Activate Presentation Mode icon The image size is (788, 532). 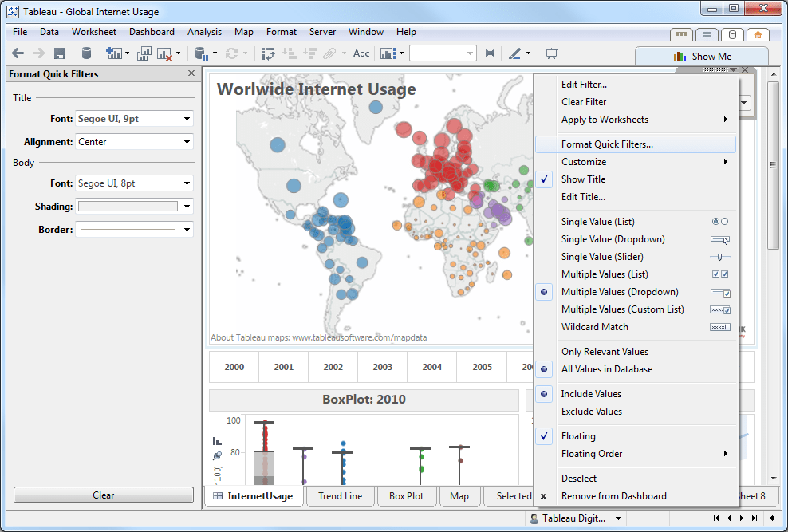click(551, 53)
